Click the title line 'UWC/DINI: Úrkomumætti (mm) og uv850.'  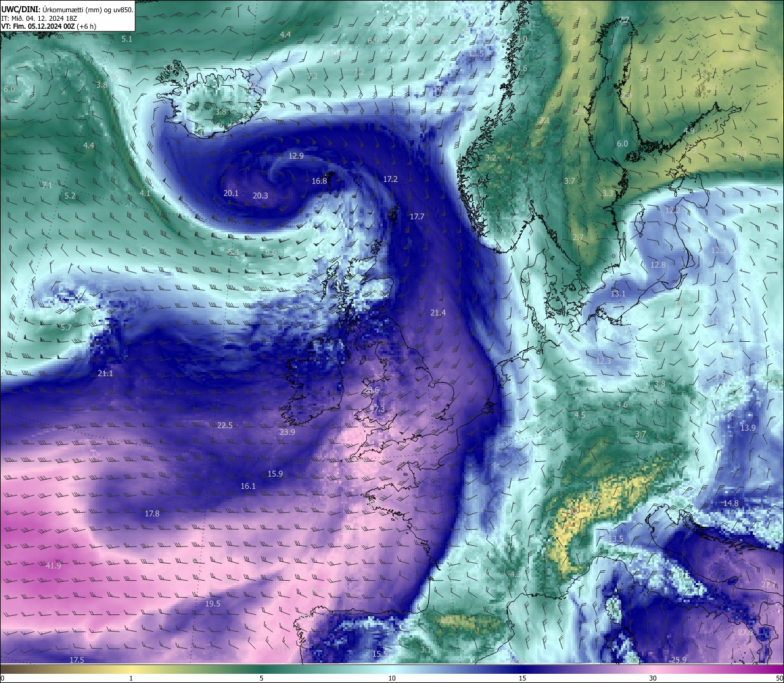67,10
